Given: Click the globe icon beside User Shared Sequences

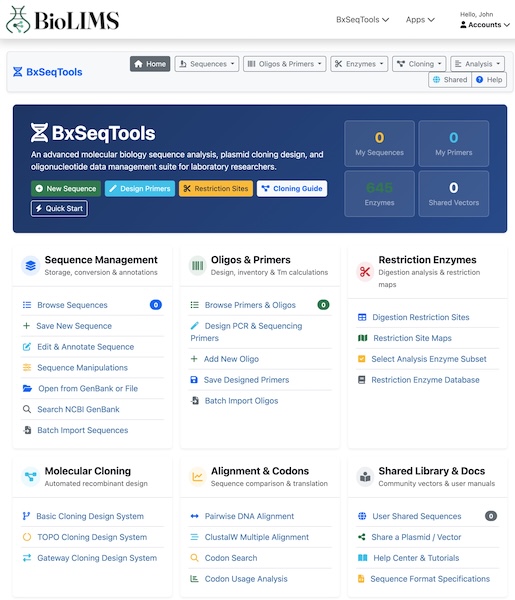Looking at the screenshot, I should (362, 516).
